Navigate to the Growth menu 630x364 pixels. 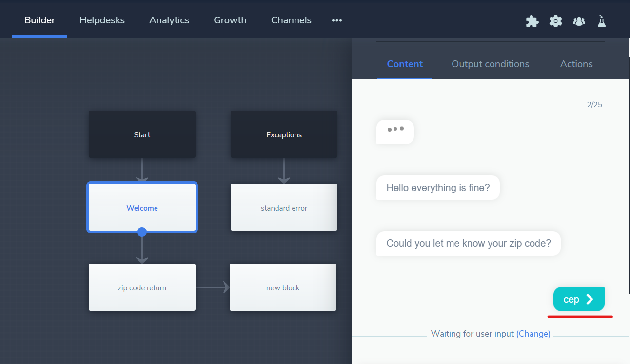(230, 20)
